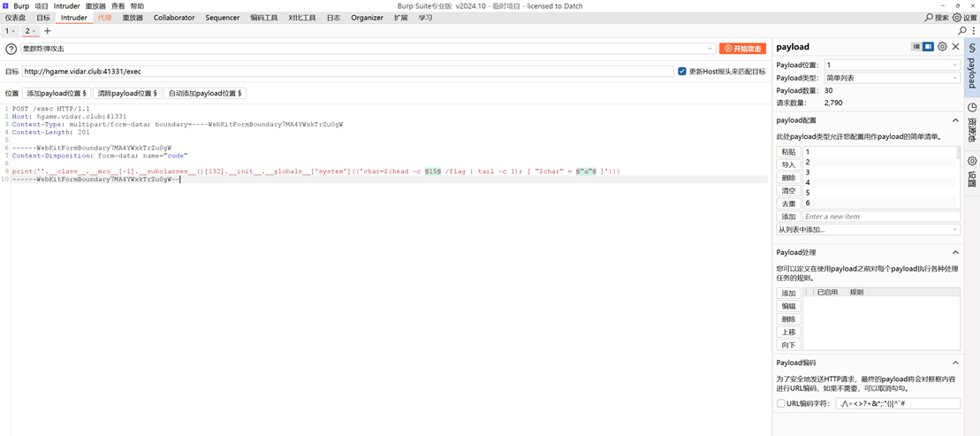Click the search magnifier icon below 设置
The height and width of the screenshot is (436, 980).
point(962,31)
